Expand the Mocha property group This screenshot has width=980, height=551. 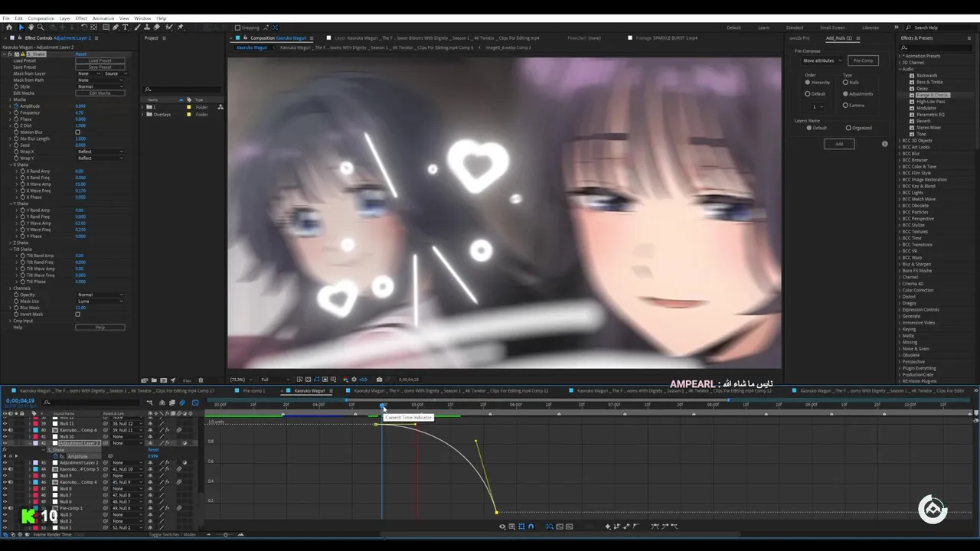[11, 99]
